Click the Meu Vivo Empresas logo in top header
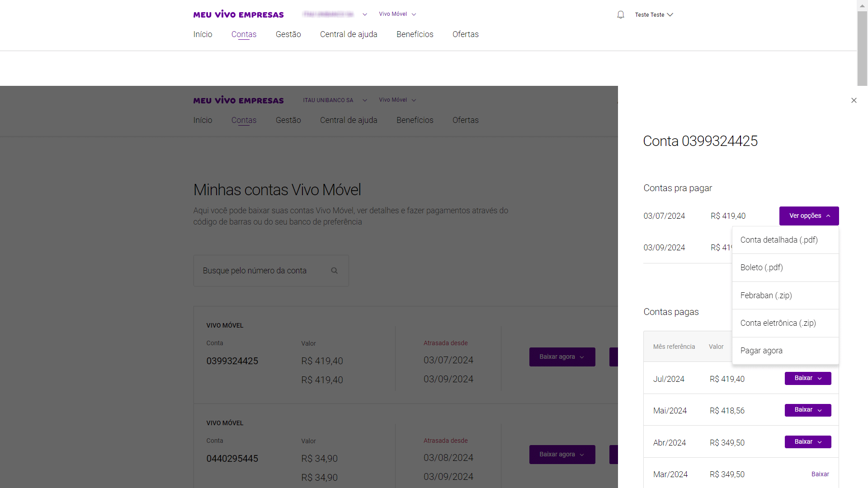Viewport: 868px width, 488px height. (x=239, y=14)
